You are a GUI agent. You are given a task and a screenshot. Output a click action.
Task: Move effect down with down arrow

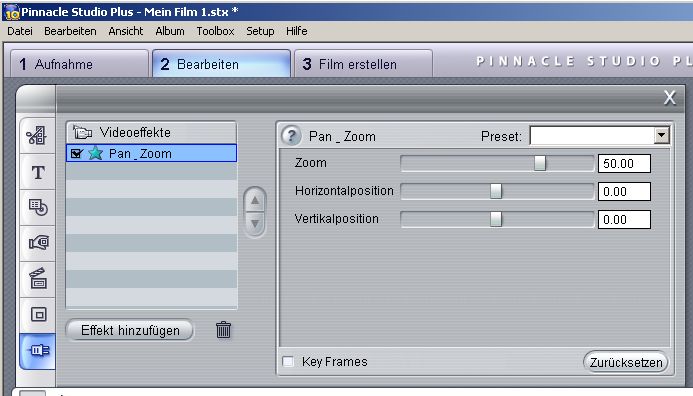(x=255, y=224)
